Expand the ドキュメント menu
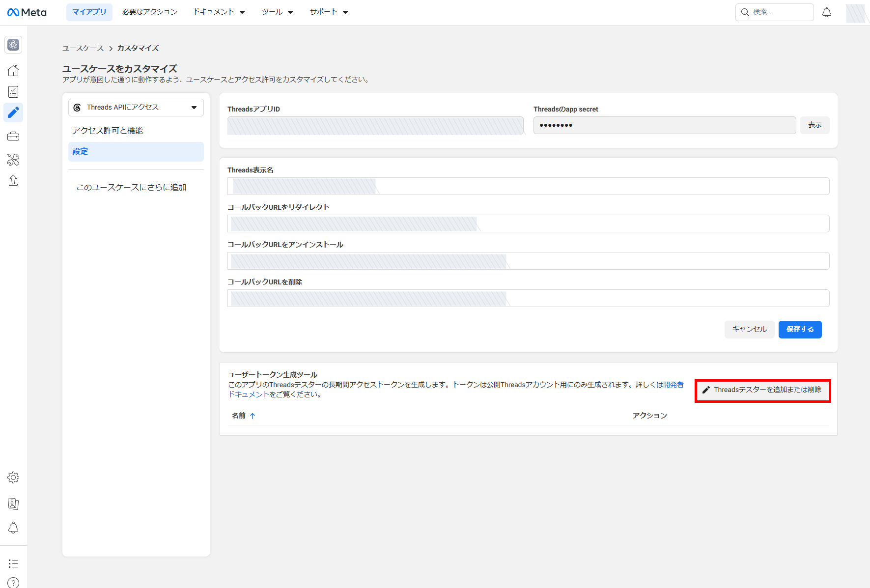This screenshot has height=588, width=870. point(219,12)
